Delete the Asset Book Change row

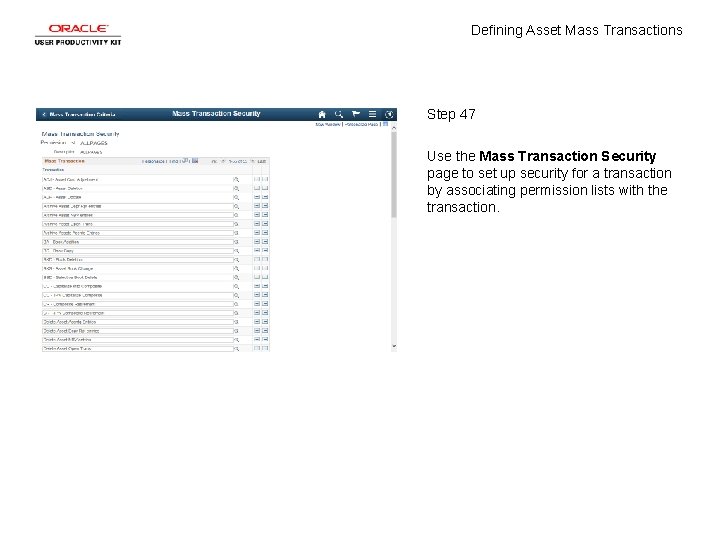[265, 268]
